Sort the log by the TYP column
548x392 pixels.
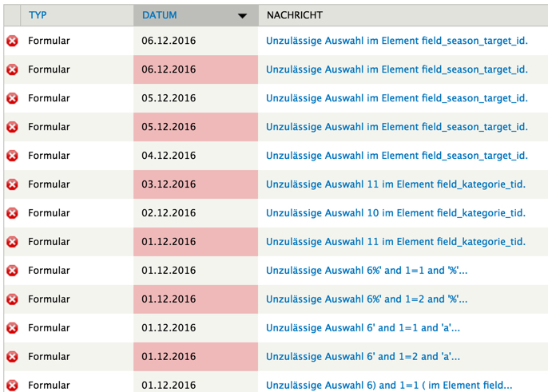38,15
